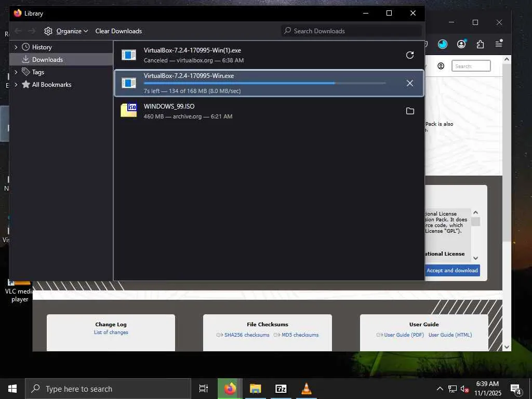This screenshot has width=532, height=399.
Task: Expand the Tags tree node
Action: (x=16, y=72)
